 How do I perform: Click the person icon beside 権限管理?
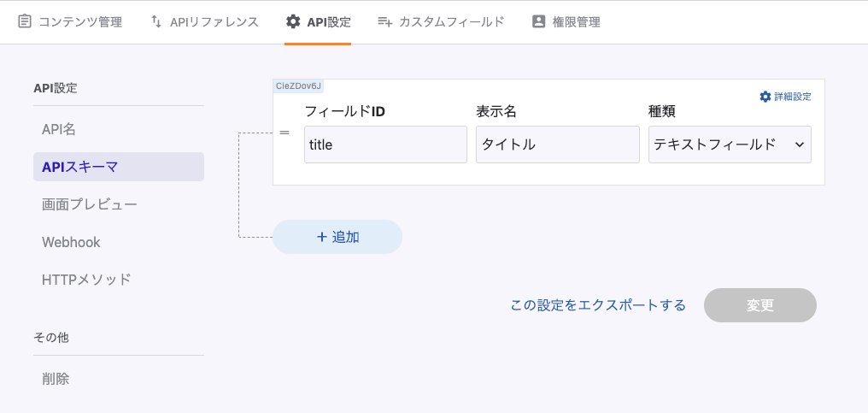(x=538, y=21)
